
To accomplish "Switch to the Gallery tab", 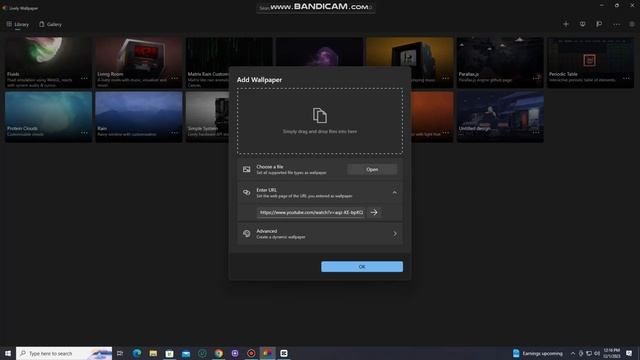I will click(x=50, y=24).
